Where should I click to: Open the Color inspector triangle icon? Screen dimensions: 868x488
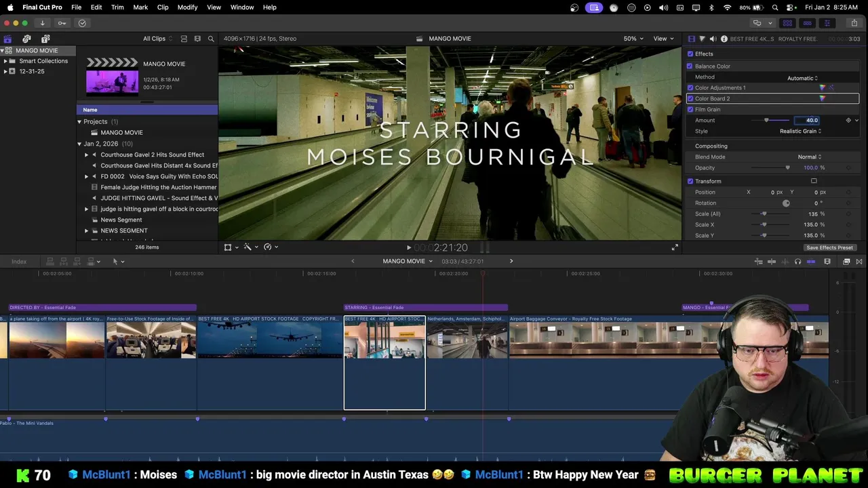(703, 39)
